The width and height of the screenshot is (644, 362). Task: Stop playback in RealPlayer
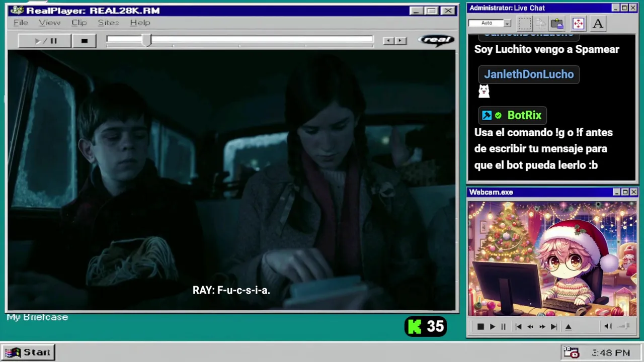[84, 41]
